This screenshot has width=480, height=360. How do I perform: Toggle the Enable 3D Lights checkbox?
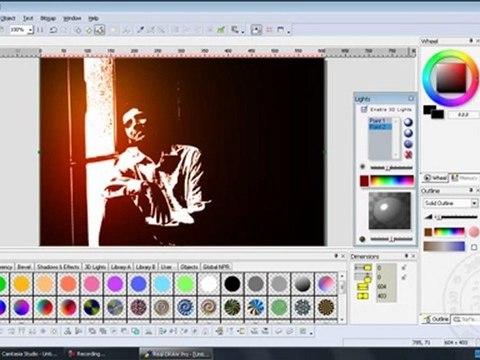click(x=364, y=109)
